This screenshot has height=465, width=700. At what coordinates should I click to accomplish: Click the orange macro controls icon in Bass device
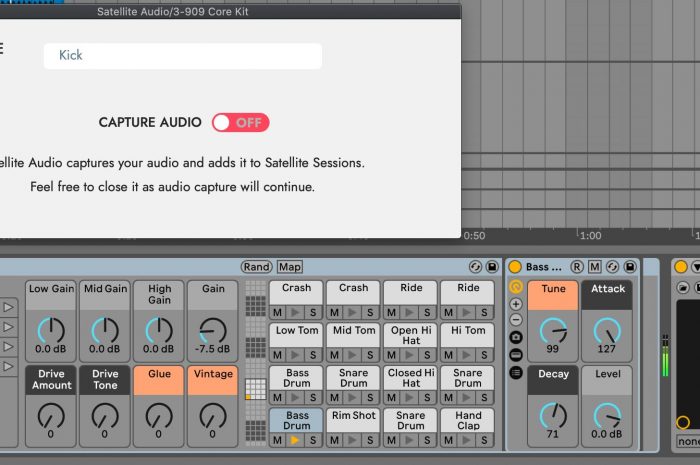pyautogui.click(x=516, y=286)
